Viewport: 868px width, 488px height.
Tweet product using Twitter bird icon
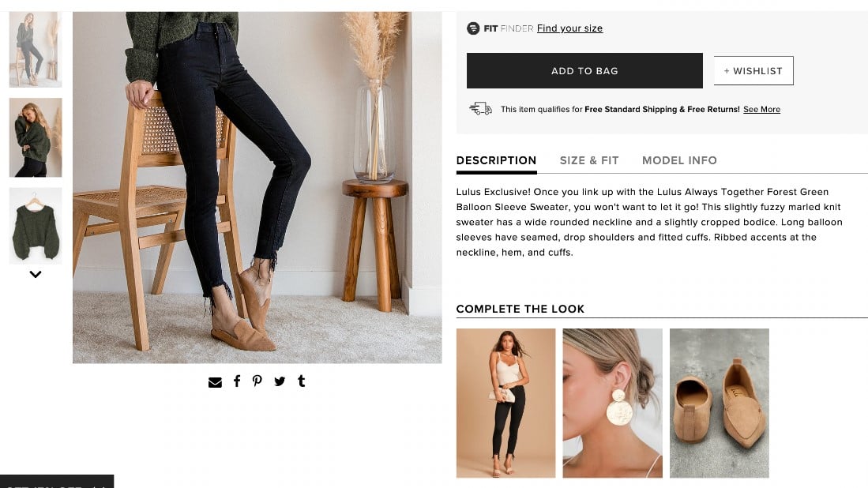point(280,381)
